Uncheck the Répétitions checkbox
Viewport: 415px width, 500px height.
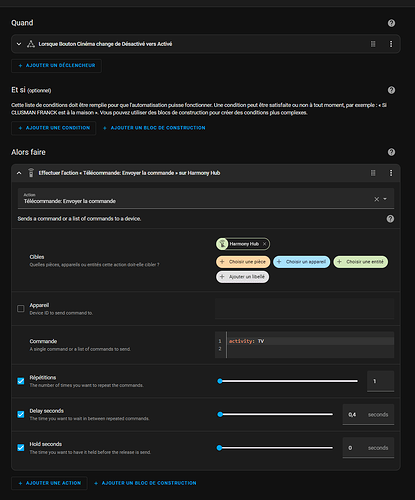[21, 381]
